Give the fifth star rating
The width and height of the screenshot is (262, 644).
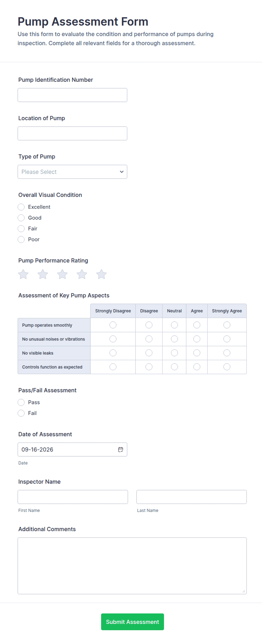pos(101,274)
